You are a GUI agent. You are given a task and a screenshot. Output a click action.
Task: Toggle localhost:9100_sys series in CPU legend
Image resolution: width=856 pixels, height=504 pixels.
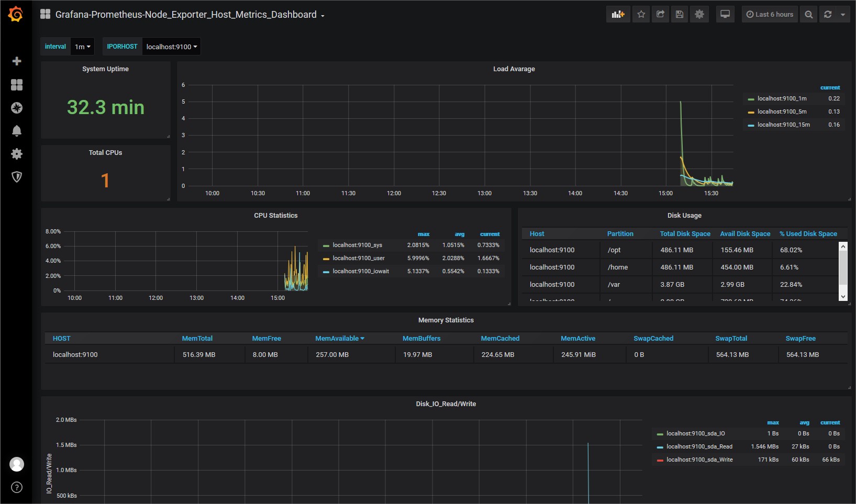(358, 245)
